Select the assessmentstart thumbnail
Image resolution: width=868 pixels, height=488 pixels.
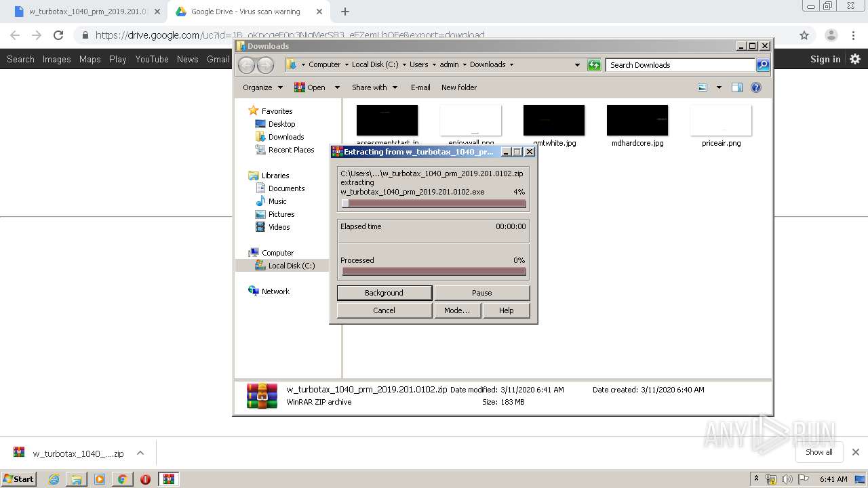[x=387, y=121]
